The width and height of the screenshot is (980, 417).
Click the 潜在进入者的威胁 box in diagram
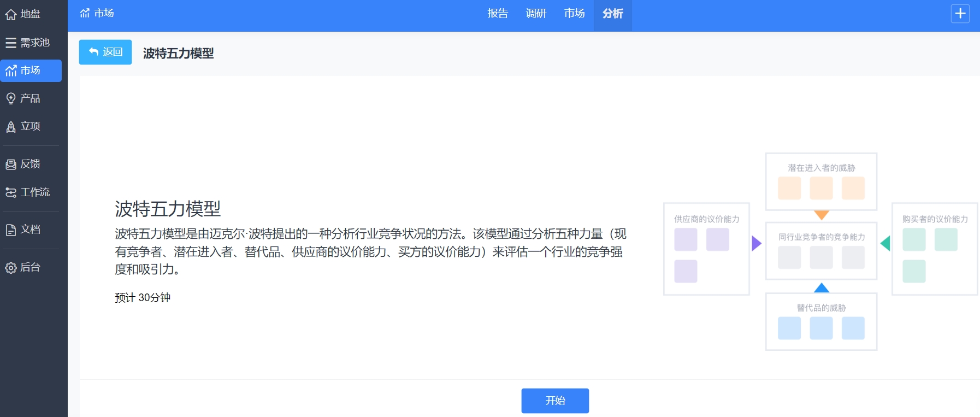pyautogui.click(x=821, y=181)
